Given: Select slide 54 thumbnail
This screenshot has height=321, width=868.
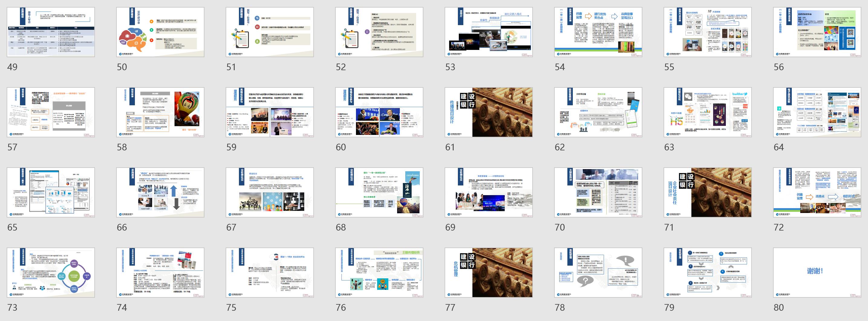Looking at the screenshot, I should (x=599, y=32).
